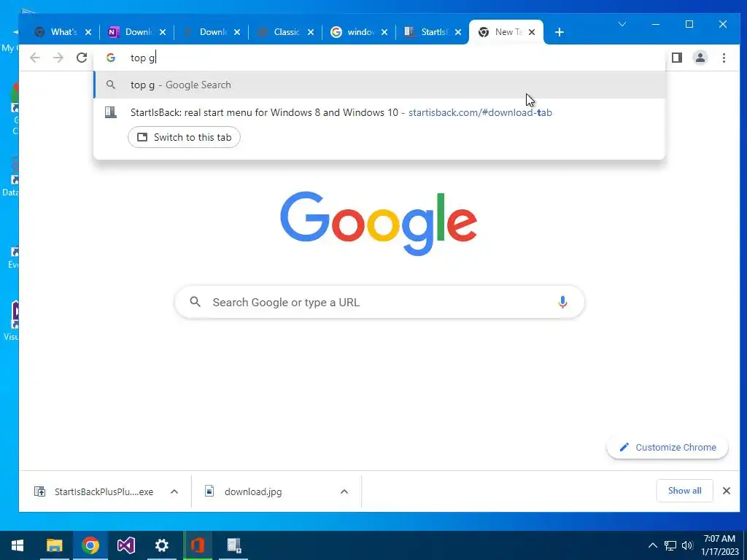The image size is (747, 560).
Task: Click the back navigation arrow
Action: click(x=35, y=58)
